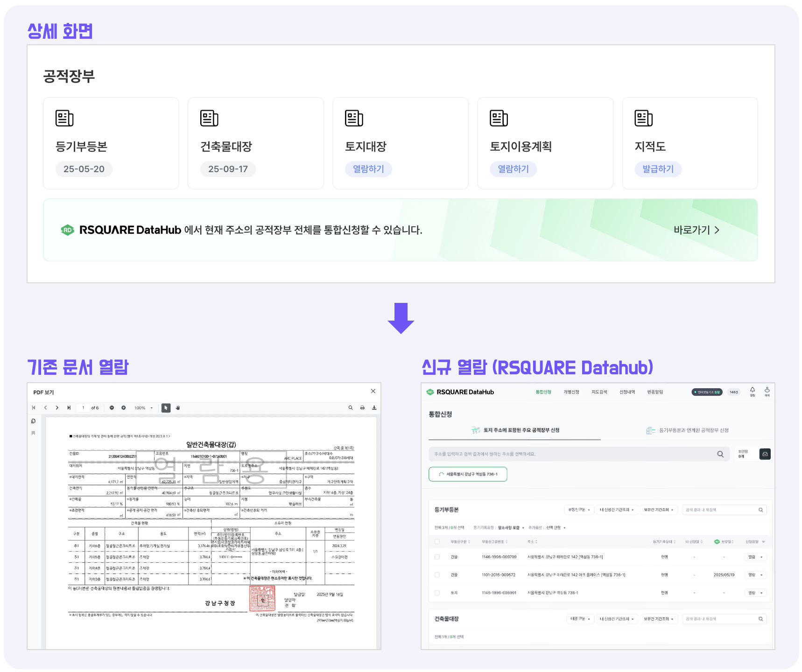Click the 건축물대장 document card icon
The width and height of the screenshot is (802, 672).
coord(209,118)
